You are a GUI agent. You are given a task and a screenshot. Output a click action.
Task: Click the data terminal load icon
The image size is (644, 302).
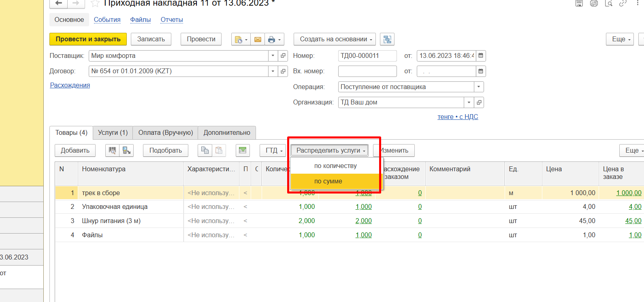127,151
